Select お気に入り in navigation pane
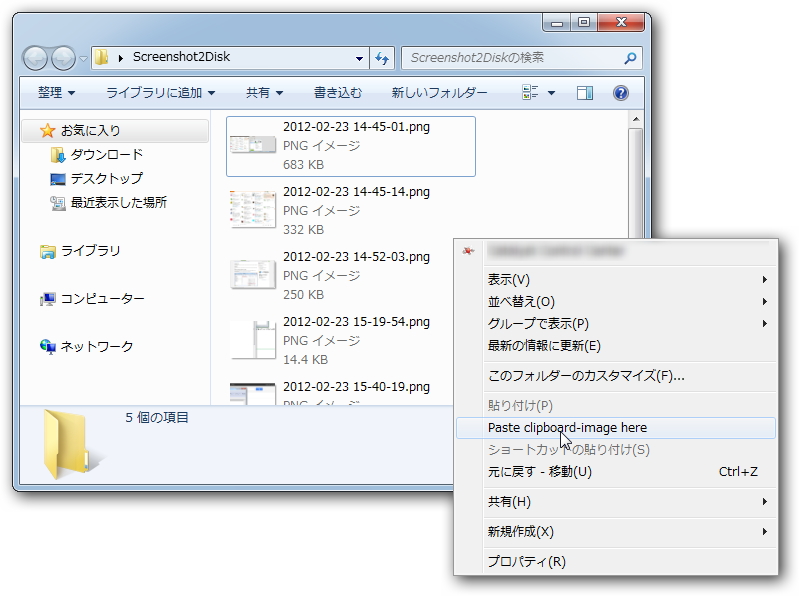 115,130
